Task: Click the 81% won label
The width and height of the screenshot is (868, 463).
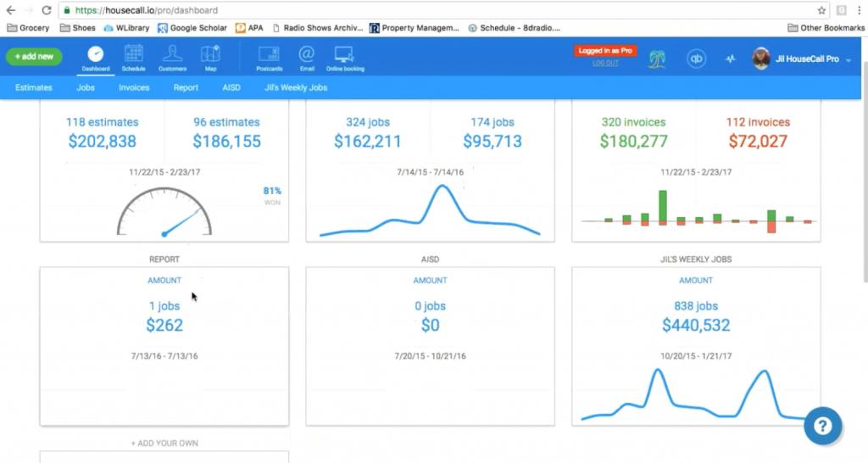Action: click(272, 196)
